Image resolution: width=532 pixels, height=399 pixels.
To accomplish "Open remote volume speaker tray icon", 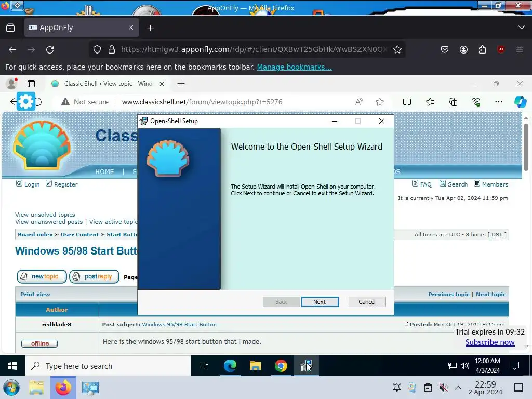I will (465, 366).
